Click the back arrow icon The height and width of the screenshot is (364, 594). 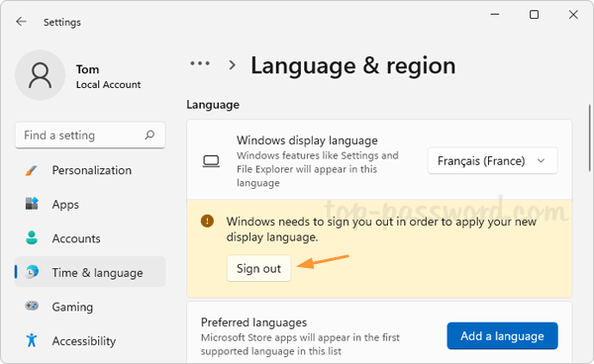coord(21,22)
